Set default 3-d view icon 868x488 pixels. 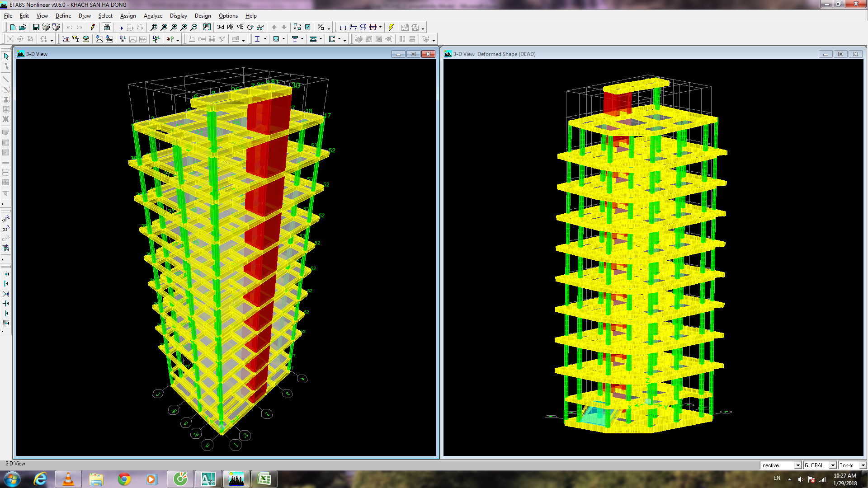click(x=221, y=28)
